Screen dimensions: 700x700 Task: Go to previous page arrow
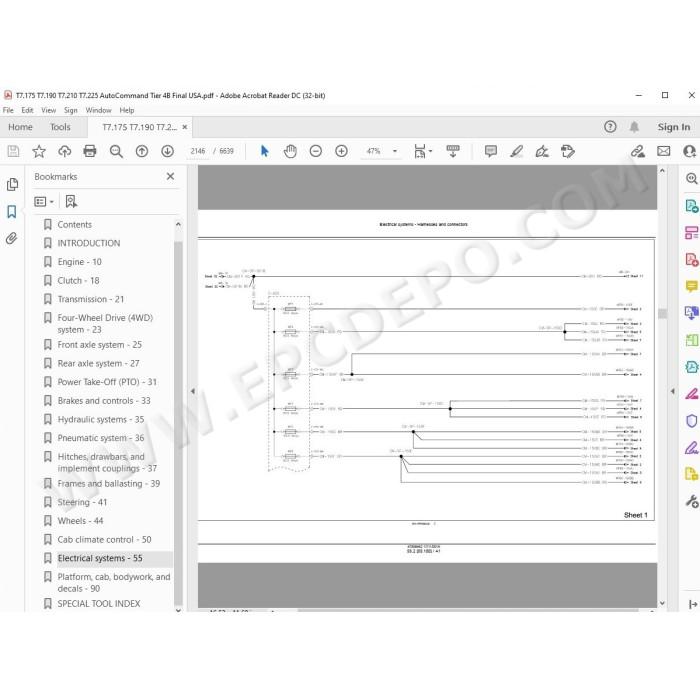click(x=142, y=151)
